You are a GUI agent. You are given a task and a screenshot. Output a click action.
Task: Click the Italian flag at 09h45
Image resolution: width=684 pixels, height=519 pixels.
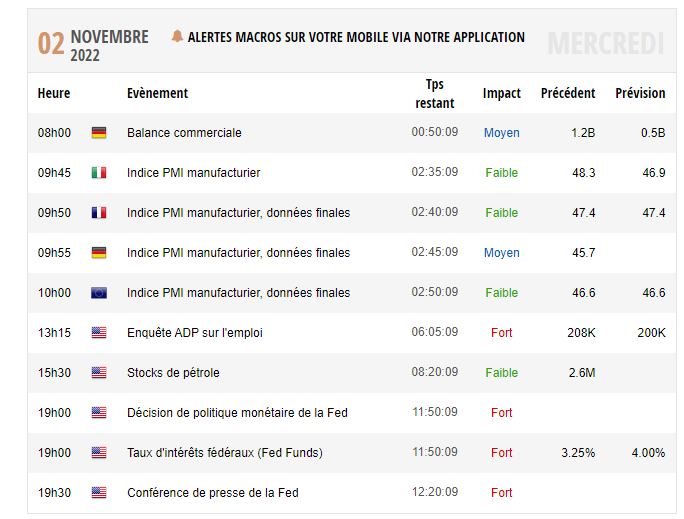99,173
